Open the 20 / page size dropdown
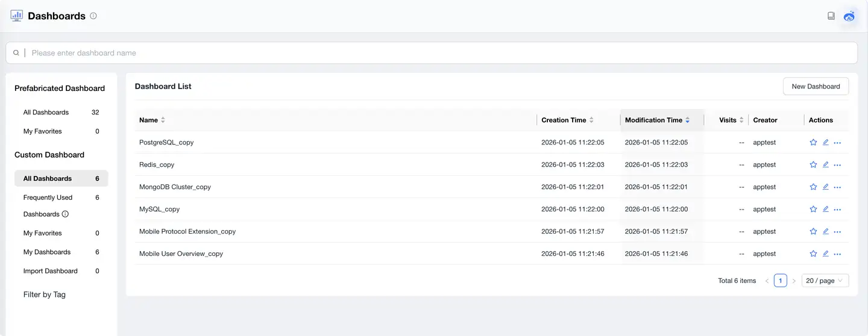The image size is (868, 336). pos(825,281)
